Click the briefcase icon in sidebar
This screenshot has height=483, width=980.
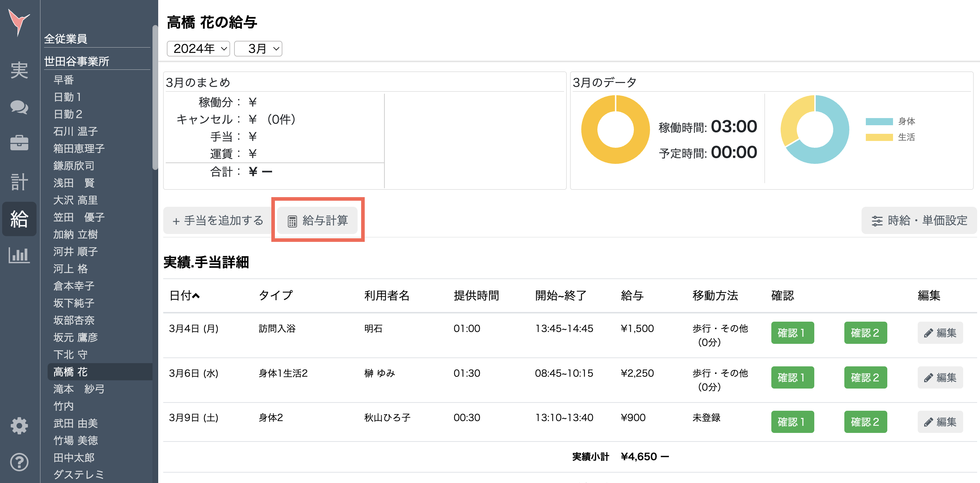[19, 143]
